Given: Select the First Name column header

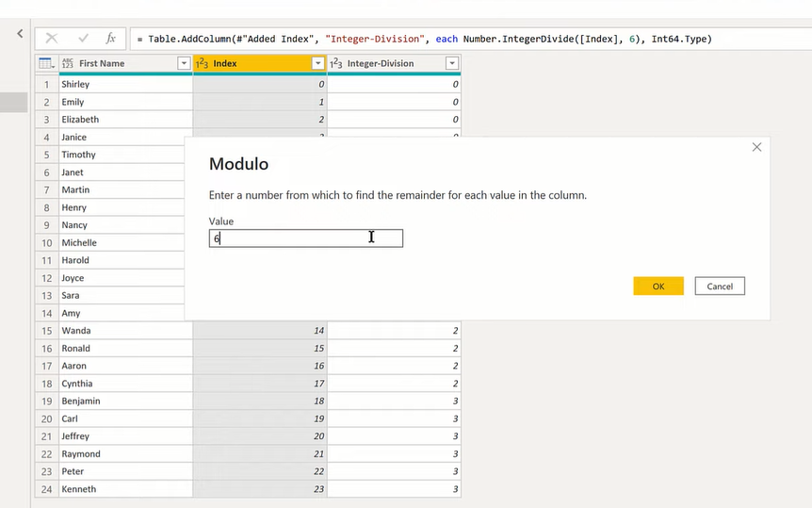Looking at the screenshot, I should (126, 63).
